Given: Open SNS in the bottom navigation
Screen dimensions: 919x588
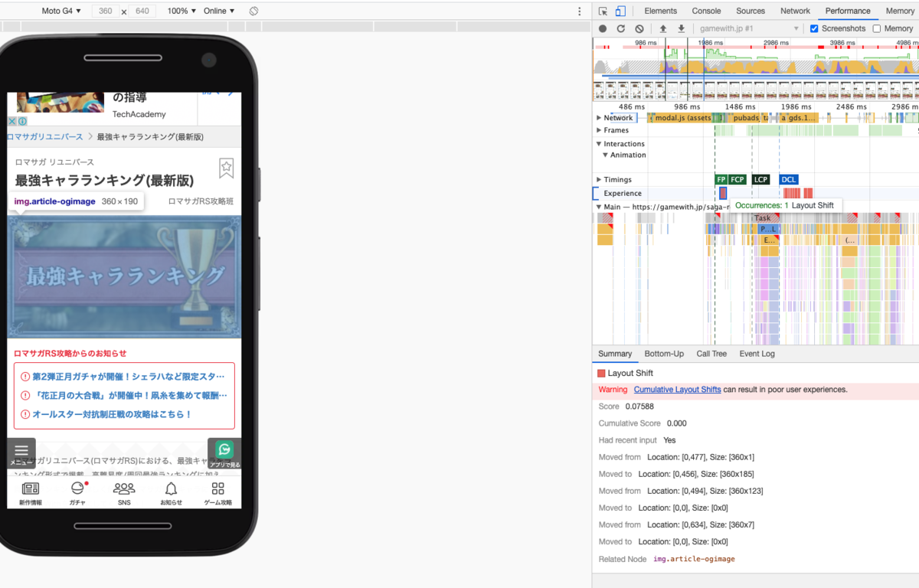Looking at the screenshot, I should coord(124,494).
